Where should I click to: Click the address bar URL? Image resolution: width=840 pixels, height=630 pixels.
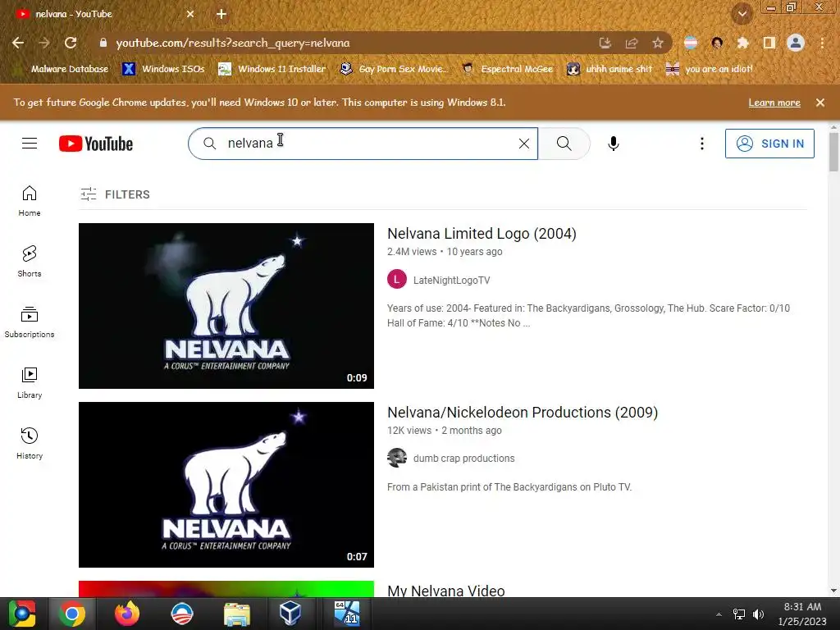click(232, 43)
